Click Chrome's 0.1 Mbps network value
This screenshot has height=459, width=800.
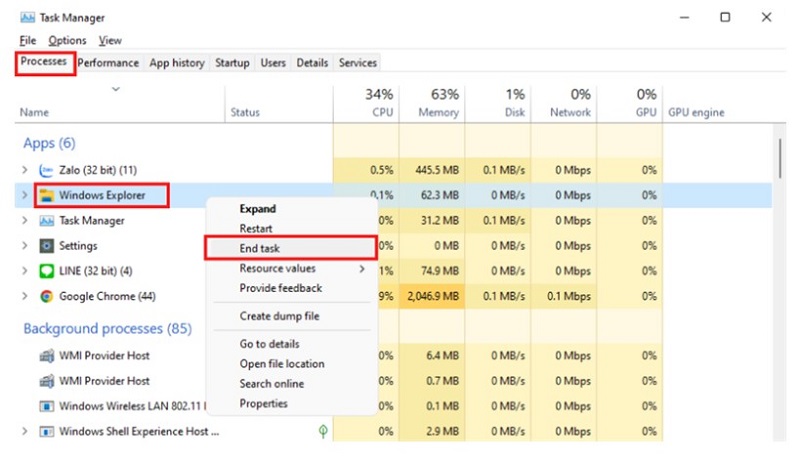tap(569, 296)
